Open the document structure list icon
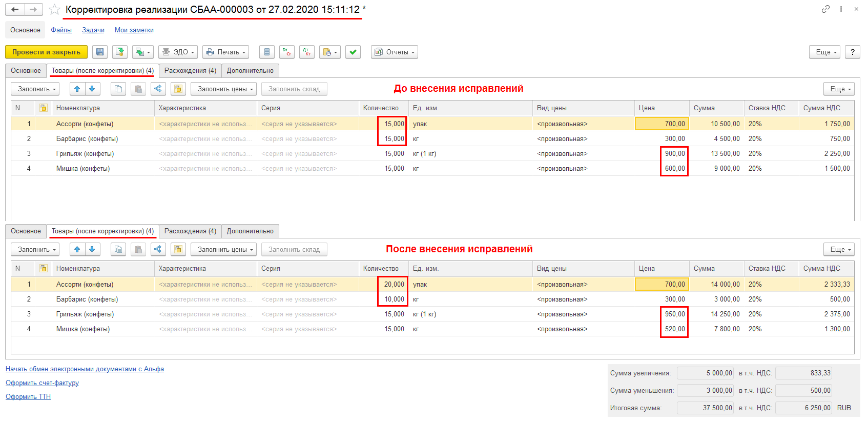 266,52
